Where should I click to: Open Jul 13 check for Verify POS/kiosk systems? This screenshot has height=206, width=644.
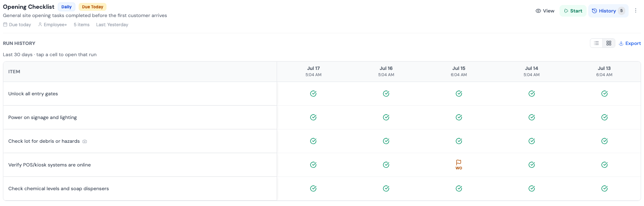tap(604, 165)
